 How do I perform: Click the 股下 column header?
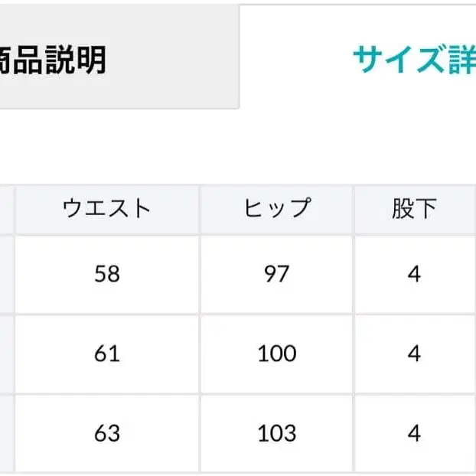[414, 209]
